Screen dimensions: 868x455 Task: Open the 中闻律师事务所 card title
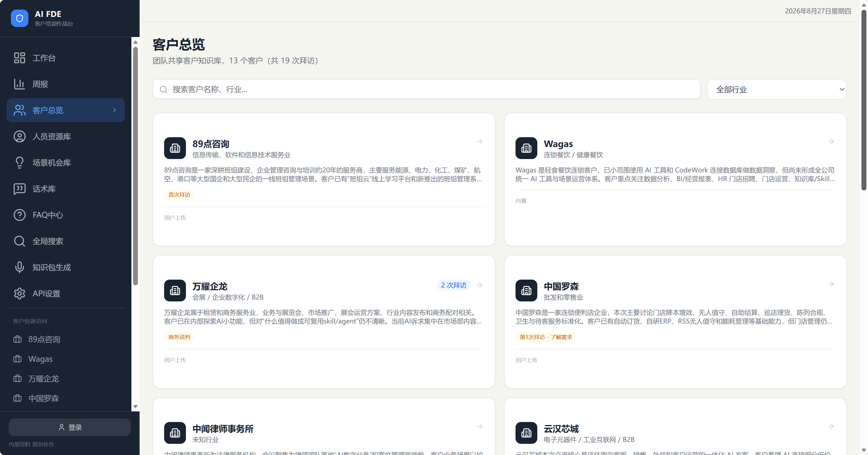pyautogui.click(x=223, y=429)
